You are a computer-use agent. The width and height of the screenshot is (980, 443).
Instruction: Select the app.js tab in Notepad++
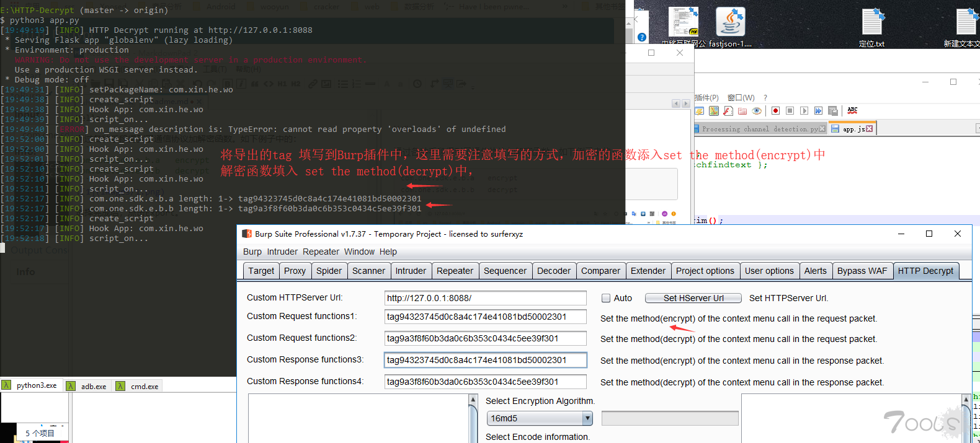(853, 129)
